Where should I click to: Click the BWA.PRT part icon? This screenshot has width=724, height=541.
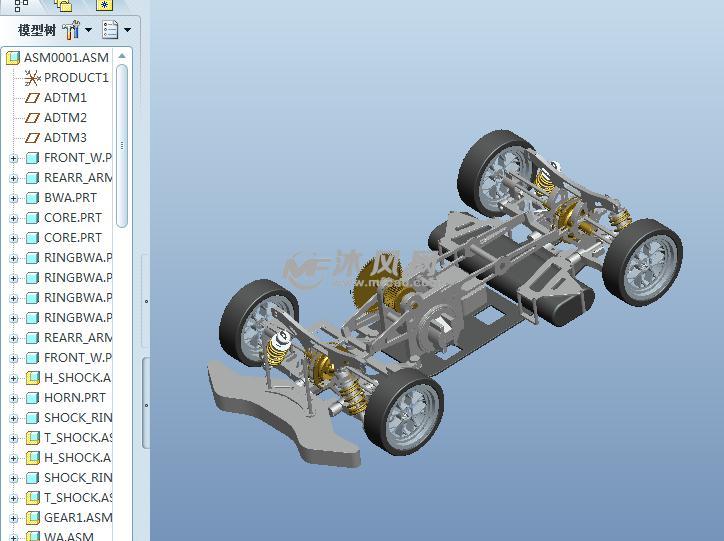click(x=32, y=198)
